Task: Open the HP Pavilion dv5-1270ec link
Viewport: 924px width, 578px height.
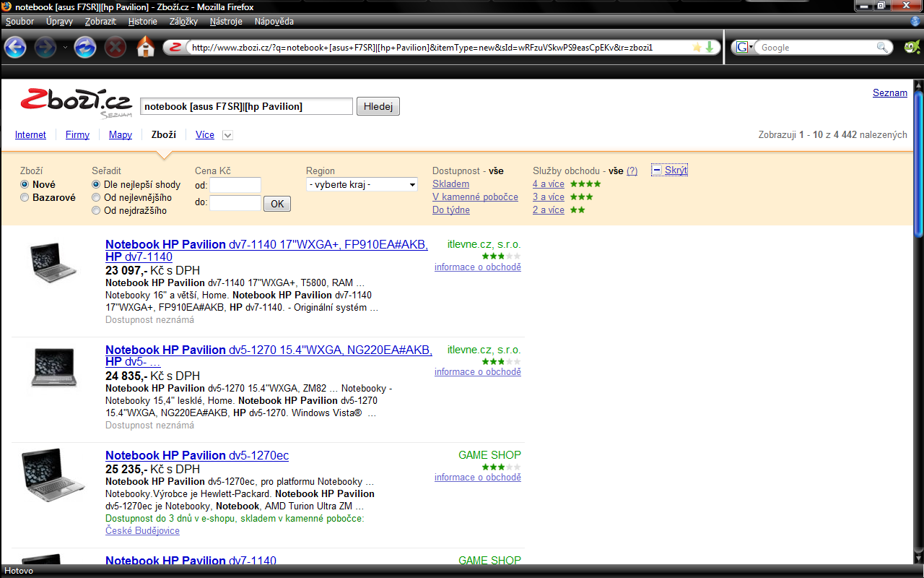Action: pyautogui.click(x=197, y=455)
